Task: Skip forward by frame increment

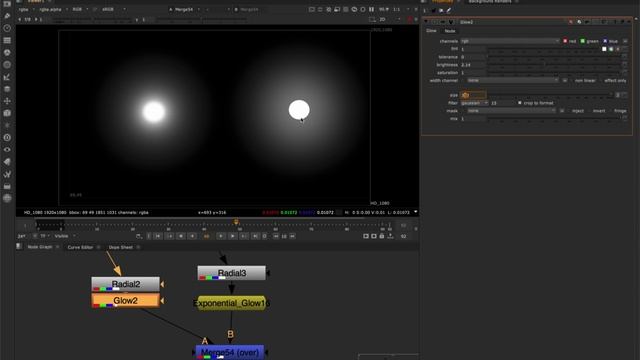Action: [x=292, y=236]
